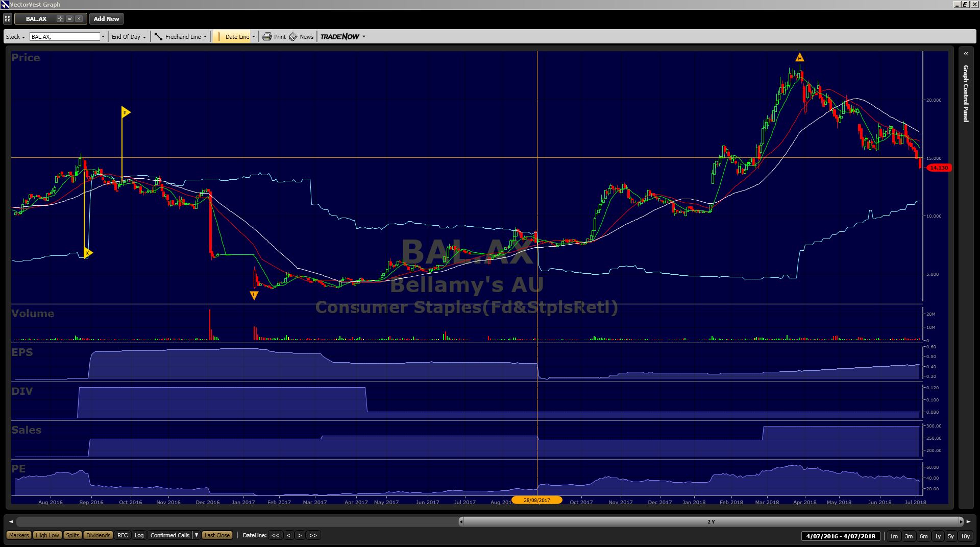Screen dimensions: 980x547
Task: Click the DIV panel label
Action: pos(22,391)
